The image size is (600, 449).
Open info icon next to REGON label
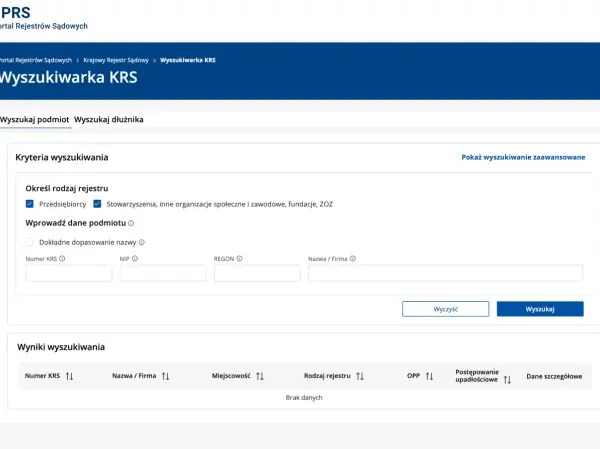point(239,259)
